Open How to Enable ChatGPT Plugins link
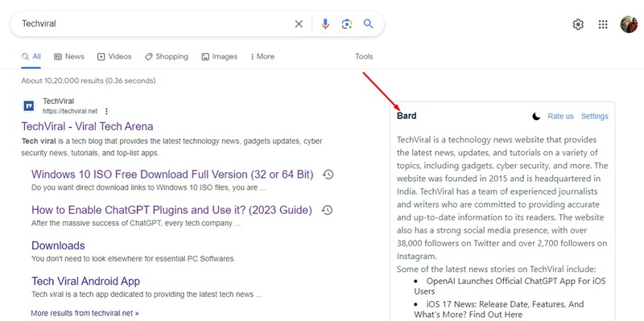Viewport: 644px width, 321px height. pos(171,210)
